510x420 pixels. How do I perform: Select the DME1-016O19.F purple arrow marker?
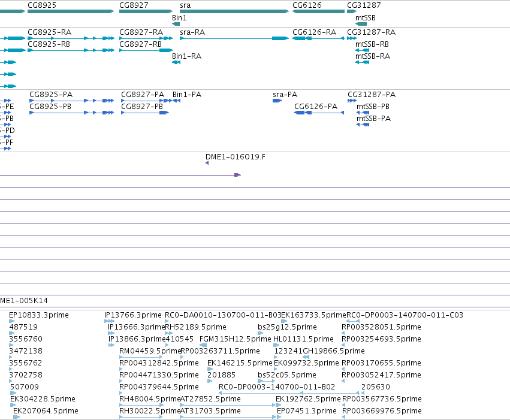click(x=207, y=163)
